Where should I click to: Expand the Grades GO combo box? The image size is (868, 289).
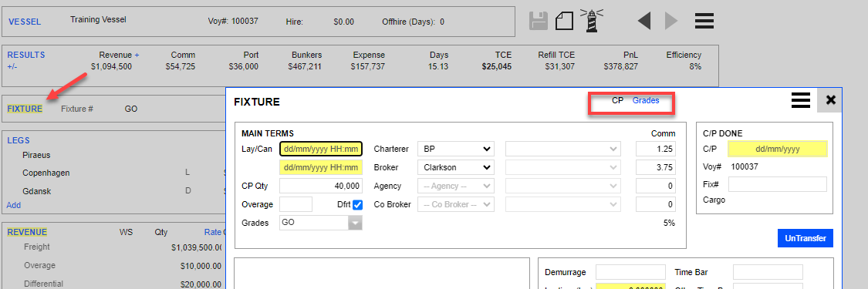321,223
